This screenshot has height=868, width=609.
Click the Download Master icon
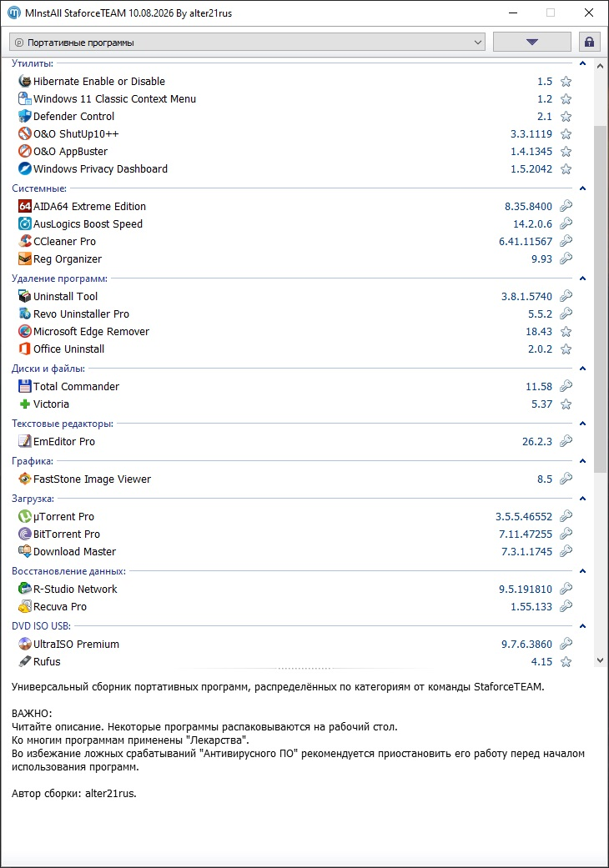24,551
